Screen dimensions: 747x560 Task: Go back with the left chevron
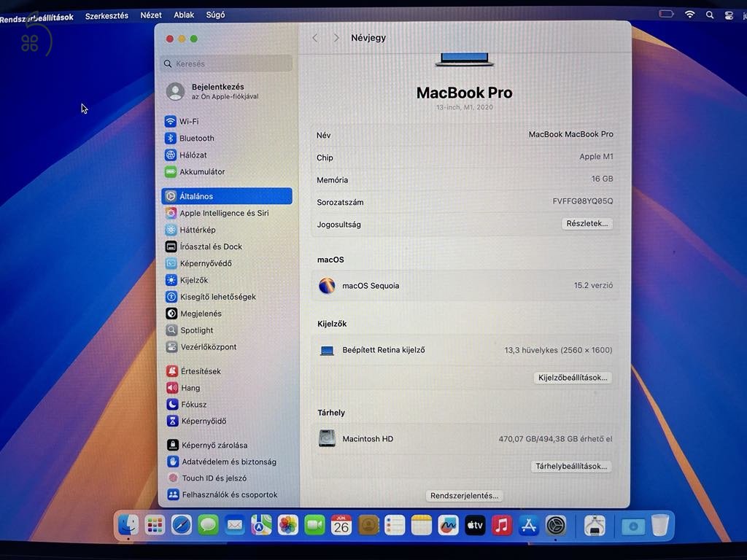(315, 38)
